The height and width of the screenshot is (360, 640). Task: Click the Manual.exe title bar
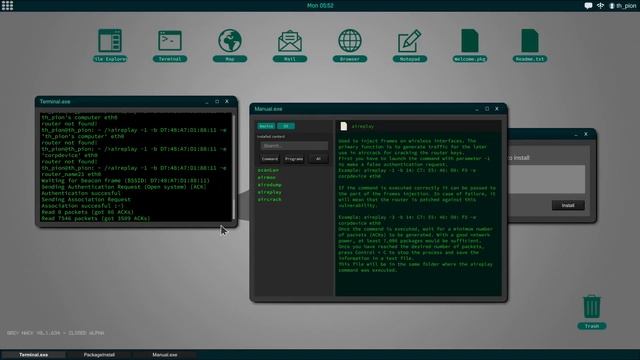click(x=378, y=109)
